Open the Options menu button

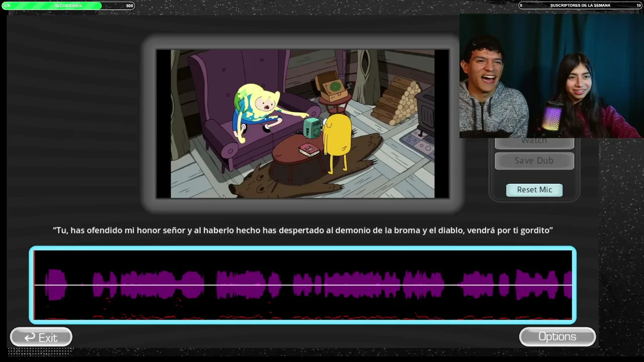557,337
